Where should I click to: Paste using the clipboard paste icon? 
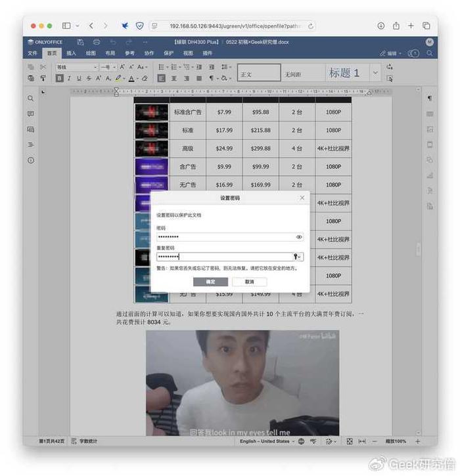pos(31,78)
